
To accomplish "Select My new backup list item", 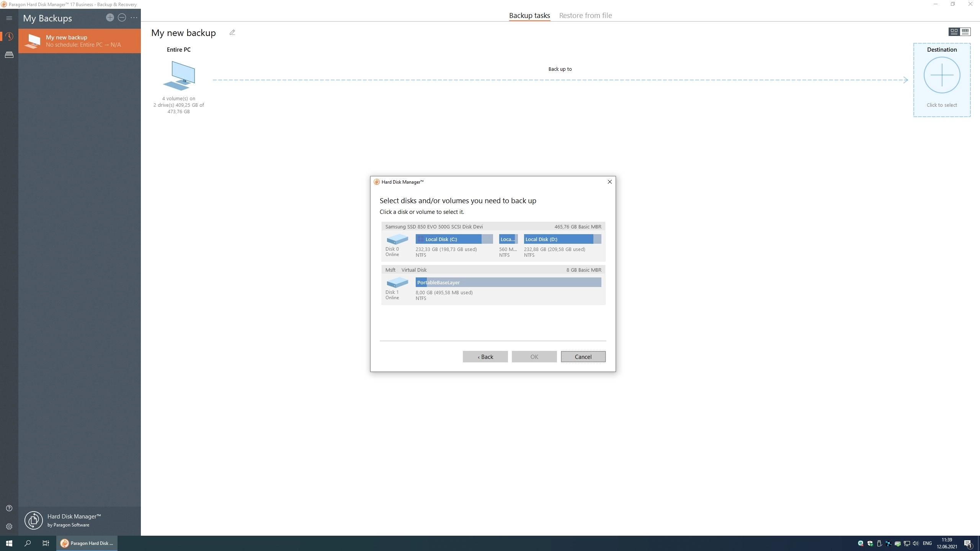I will point(80,41).
